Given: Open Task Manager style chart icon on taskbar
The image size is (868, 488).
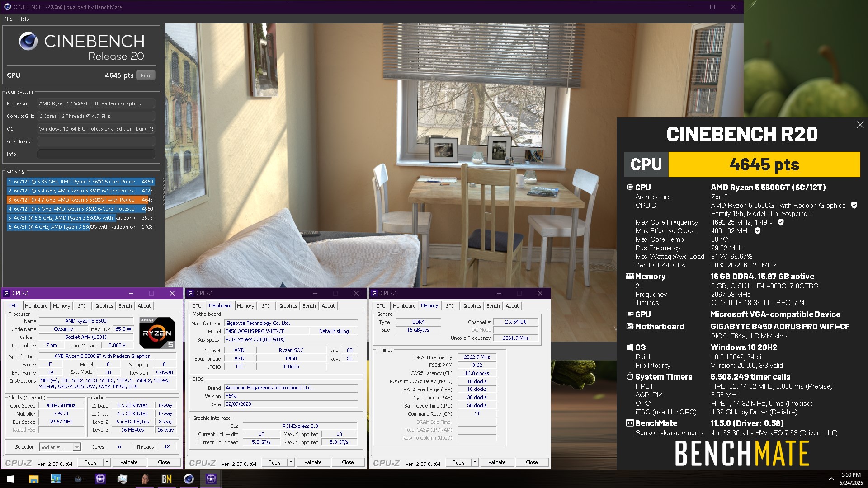Looking at the screenshot, I should click(56, 479).
